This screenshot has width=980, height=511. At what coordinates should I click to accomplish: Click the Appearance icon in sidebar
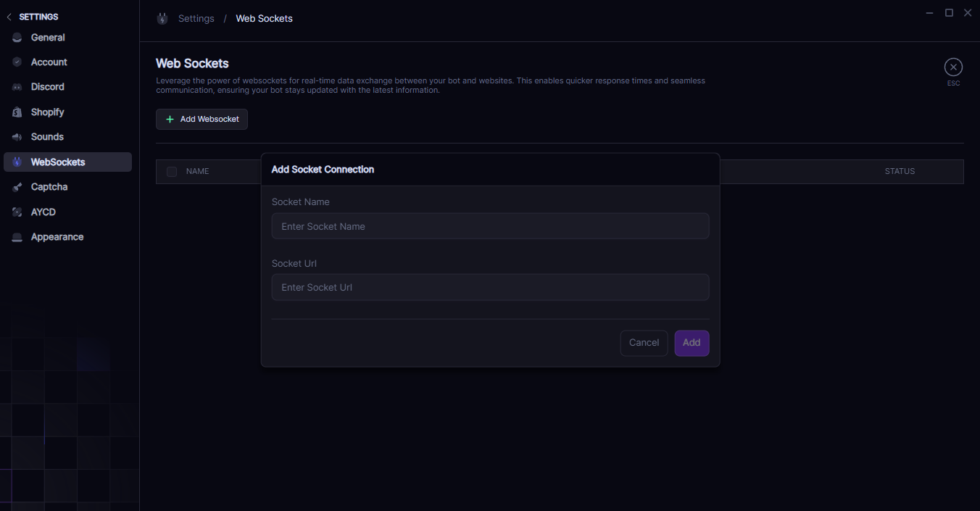point(17,237)
